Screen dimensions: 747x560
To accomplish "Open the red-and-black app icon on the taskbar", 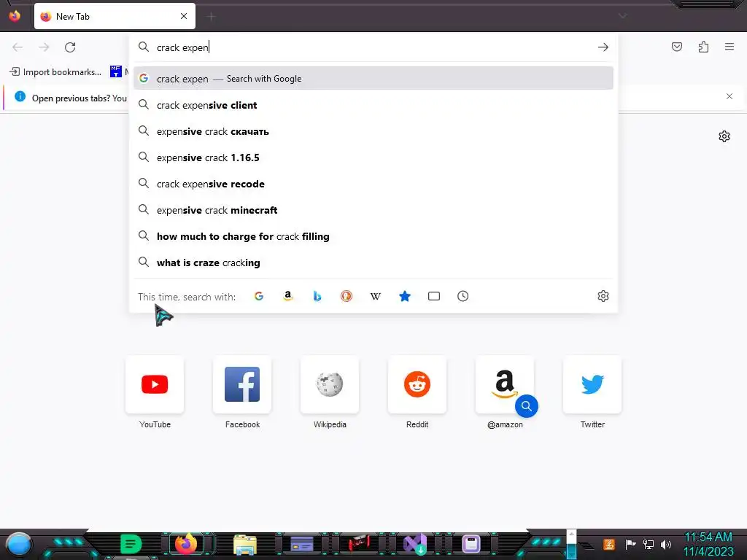I will click(x=359, y=543).
